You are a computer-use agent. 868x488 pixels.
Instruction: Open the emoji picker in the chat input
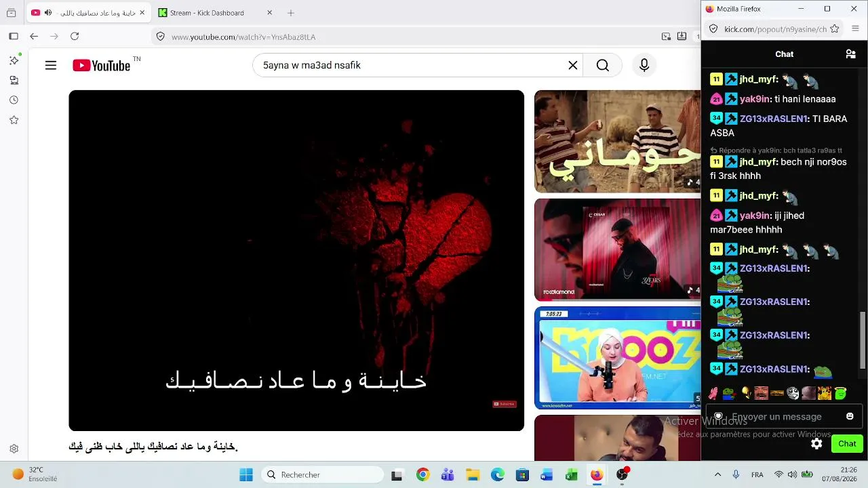[850, 416]
